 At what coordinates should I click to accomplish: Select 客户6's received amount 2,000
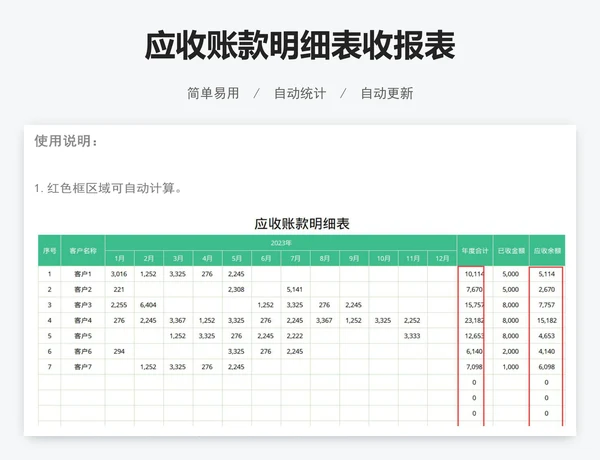(x=511, y=351)
